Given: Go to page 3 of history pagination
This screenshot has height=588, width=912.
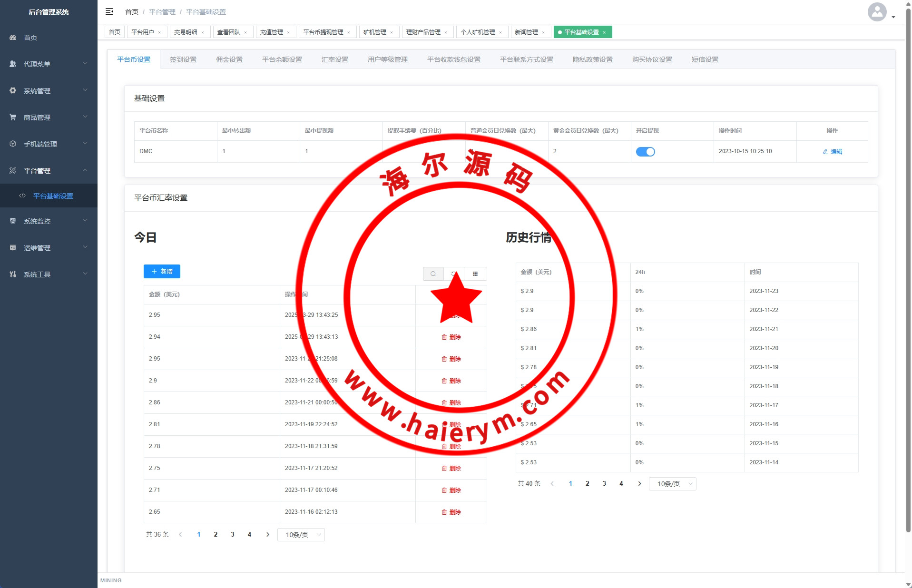Looking at the screenshot, I should tap(604, 483).
